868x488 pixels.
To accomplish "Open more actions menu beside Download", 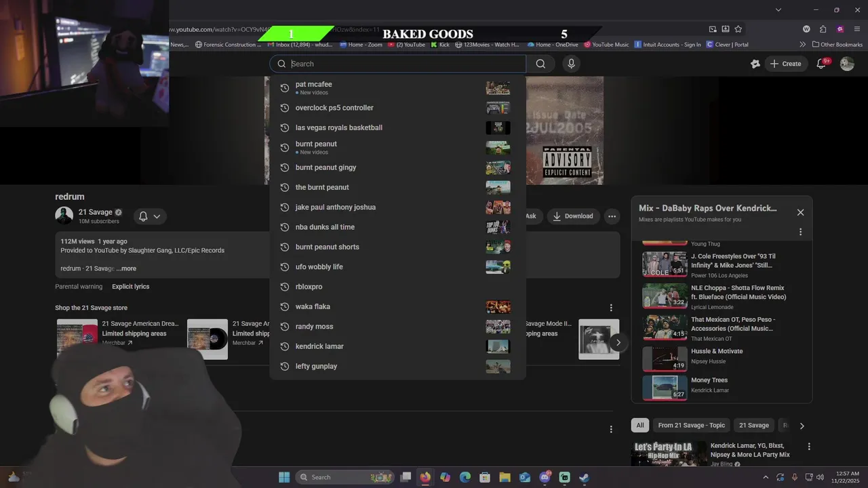I will [612, 216].
